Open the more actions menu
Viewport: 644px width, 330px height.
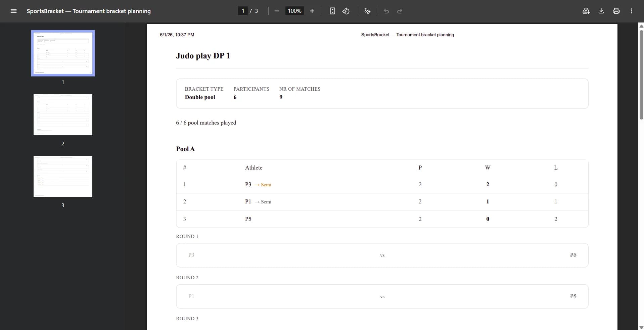[631, 11]
